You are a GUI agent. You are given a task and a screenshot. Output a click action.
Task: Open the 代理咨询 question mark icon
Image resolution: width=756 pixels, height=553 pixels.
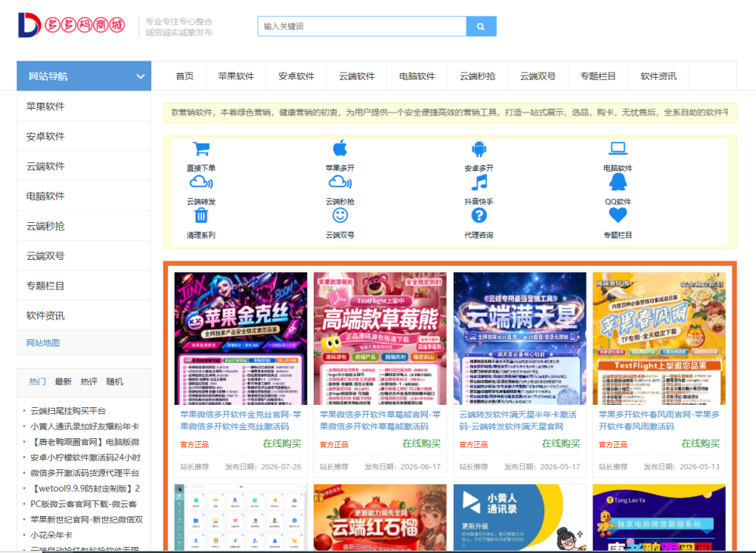tap(479, 215)
